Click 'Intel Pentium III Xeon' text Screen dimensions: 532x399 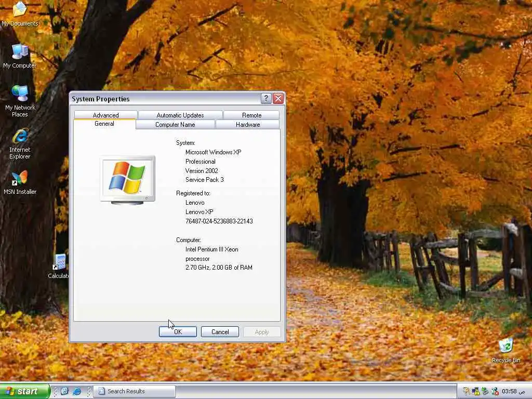tap(212, 249)
